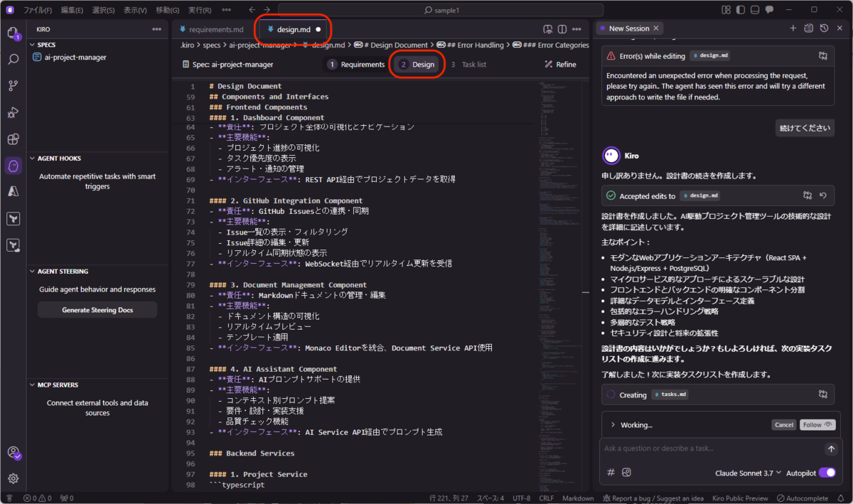The height and width of the screenshot is (504, 853).
Task: View changes for Accepted edits to design.md
Action: tap(808, 195)
